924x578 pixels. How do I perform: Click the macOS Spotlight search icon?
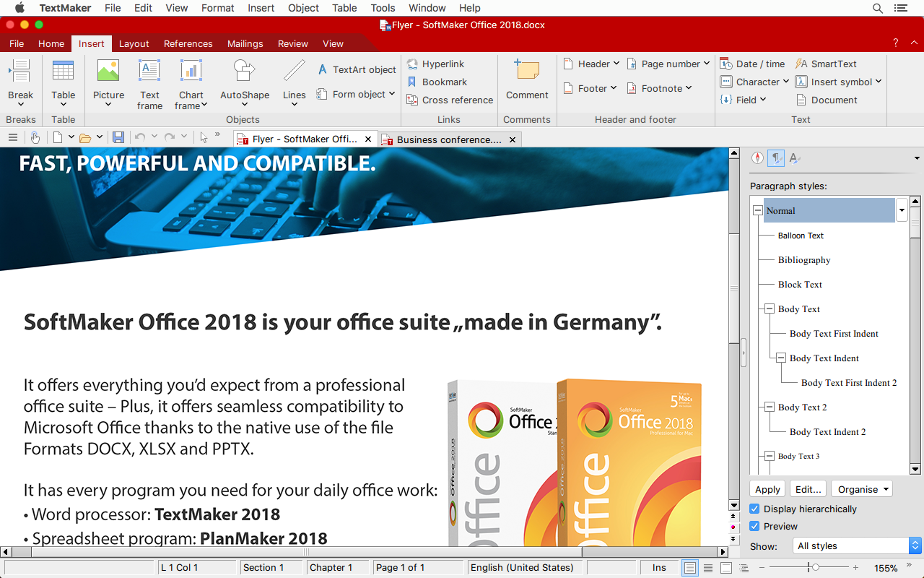[878, 8]
